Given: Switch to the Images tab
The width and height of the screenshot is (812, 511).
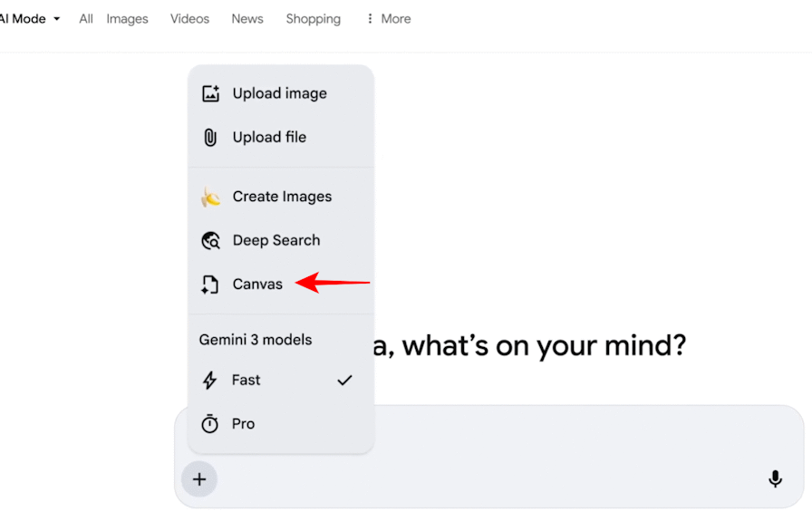Looking at the screenshot, I should coord(128,19).
